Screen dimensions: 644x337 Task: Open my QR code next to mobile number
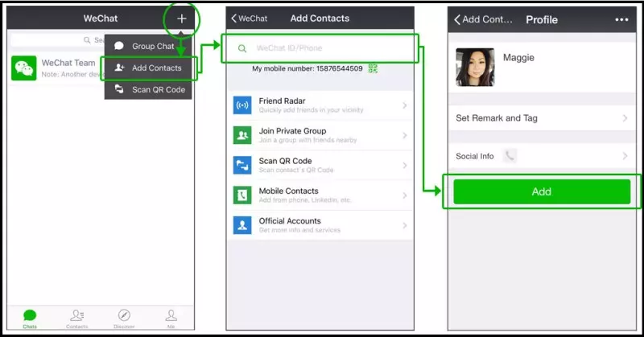point(373,68)
